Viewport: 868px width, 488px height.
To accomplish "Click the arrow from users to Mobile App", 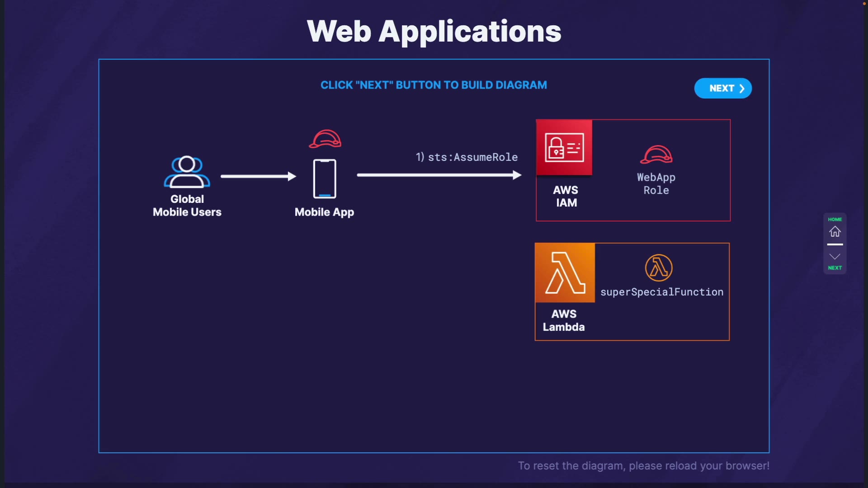I will point(258,176).
